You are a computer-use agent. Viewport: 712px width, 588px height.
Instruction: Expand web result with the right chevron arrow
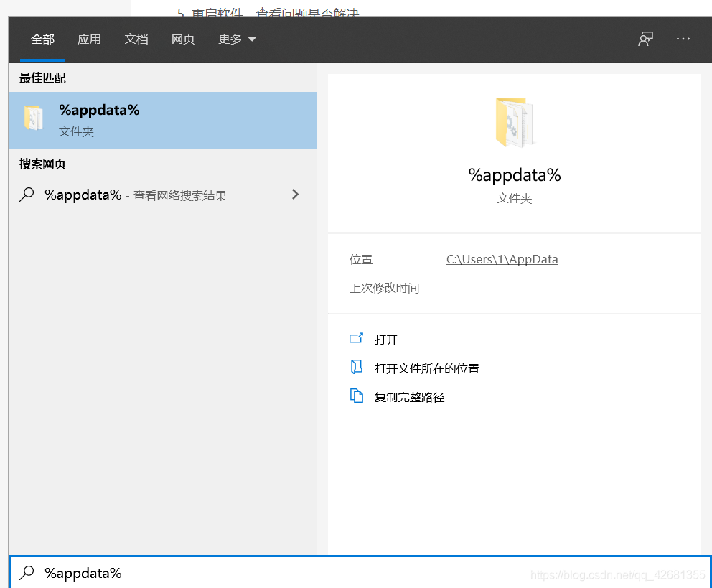(295, 195)
